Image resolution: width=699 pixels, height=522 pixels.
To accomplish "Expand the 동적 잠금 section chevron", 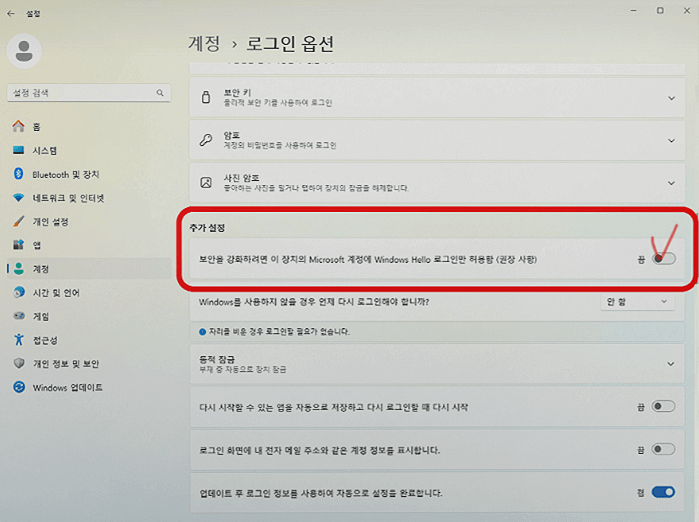I will pos(670,364).
